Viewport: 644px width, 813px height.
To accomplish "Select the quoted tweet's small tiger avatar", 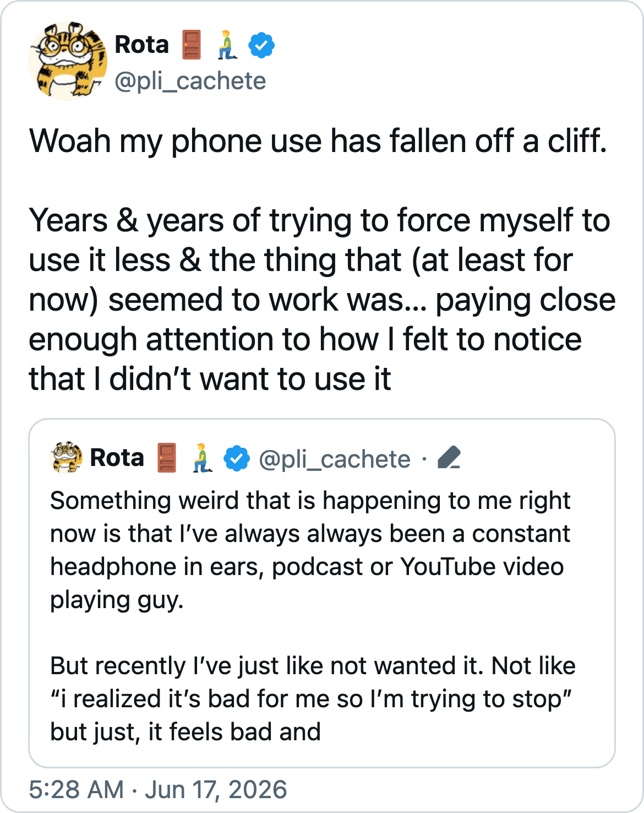I will [x=66, y=458].
